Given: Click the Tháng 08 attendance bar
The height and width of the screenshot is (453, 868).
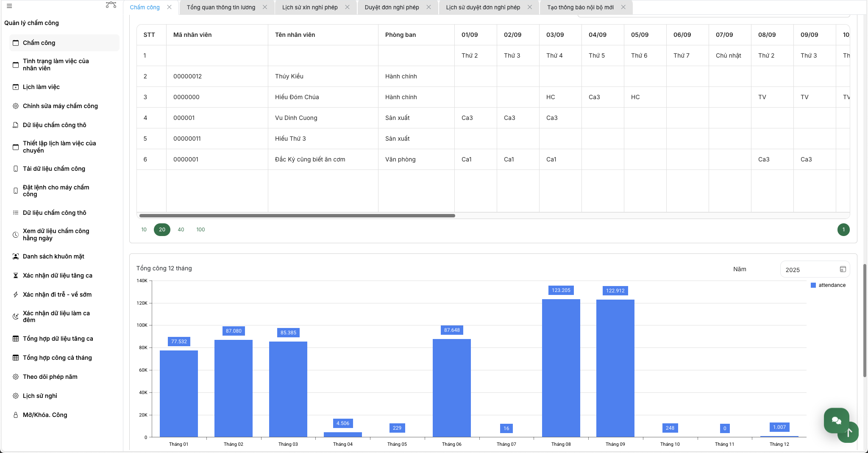Looking at the screenshot, I should click(x=561, y=368).
